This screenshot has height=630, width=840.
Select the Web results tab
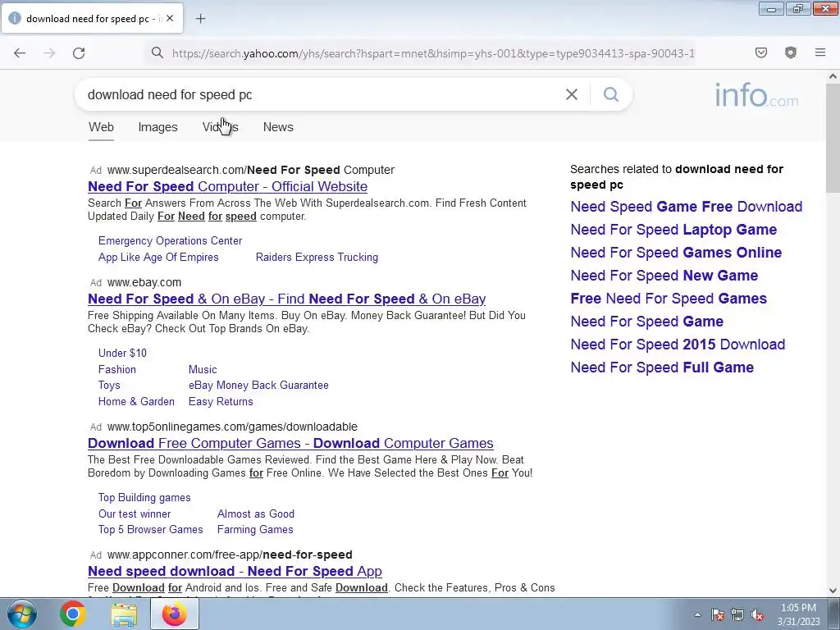101,127
